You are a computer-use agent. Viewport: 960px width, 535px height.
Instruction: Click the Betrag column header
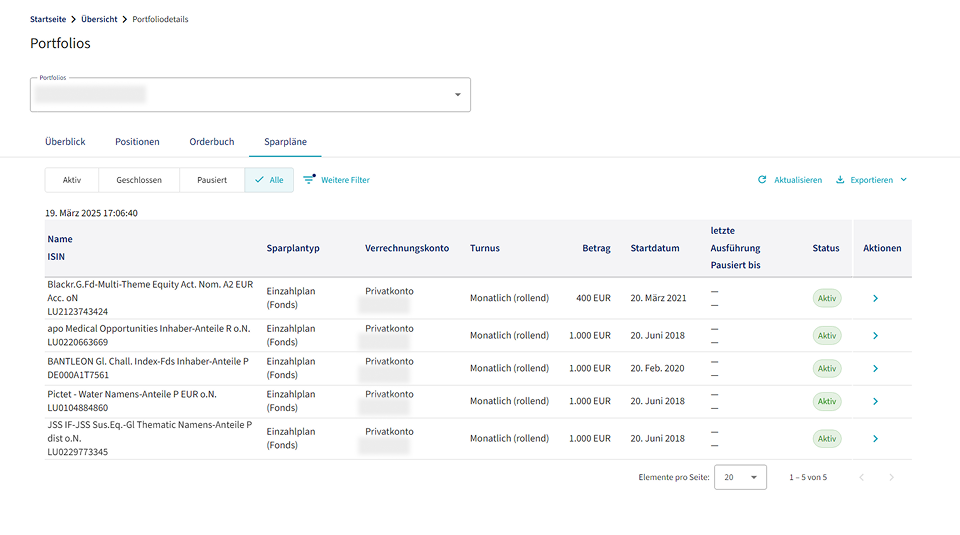596,248
